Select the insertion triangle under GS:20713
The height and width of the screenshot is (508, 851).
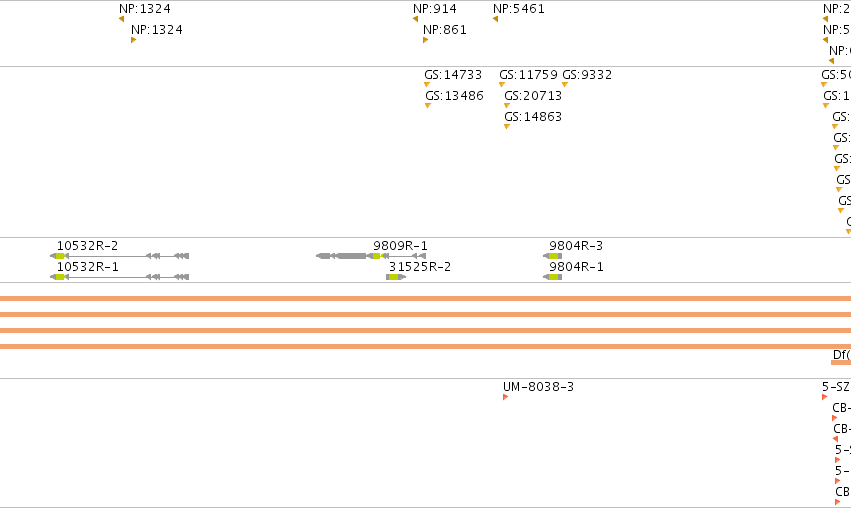click(507, 106)
